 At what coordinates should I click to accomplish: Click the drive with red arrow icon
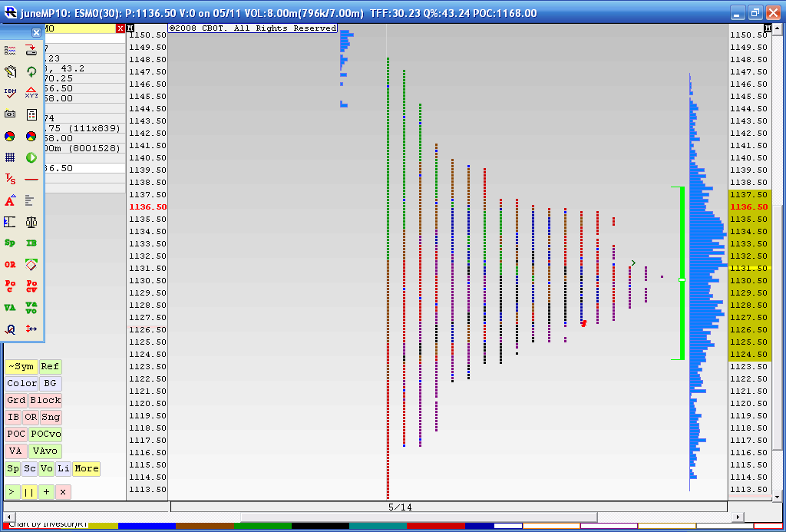31,50
